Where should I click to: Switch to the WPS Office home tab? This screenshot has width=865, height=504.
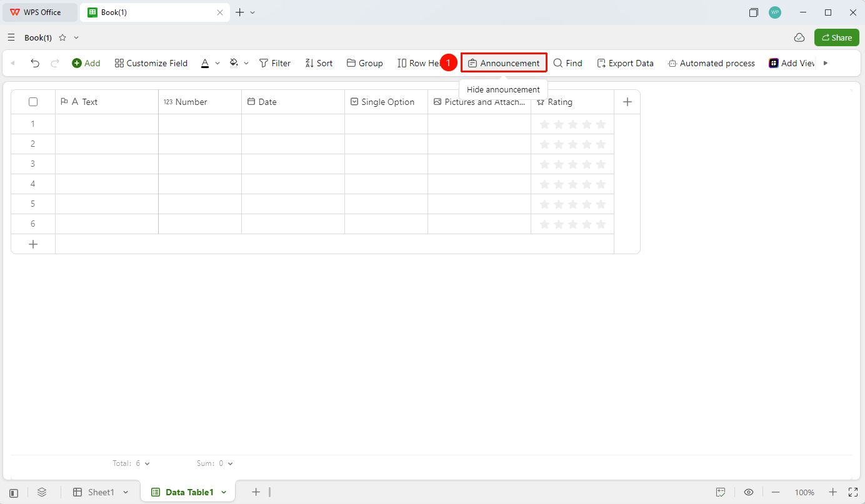[40, 12]
